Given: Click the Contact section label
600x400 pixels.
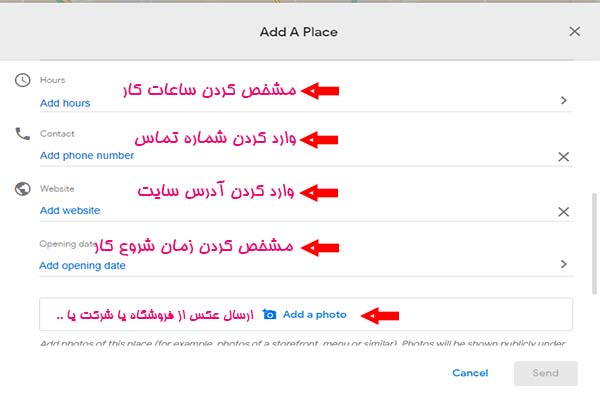Looking at the screenshot, I should click(57, 134).
